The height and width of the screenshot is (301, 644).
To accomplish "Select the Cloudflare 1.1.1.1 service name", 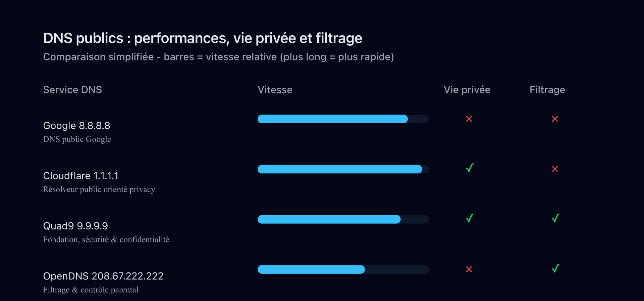I will click(x=80, y=176).
